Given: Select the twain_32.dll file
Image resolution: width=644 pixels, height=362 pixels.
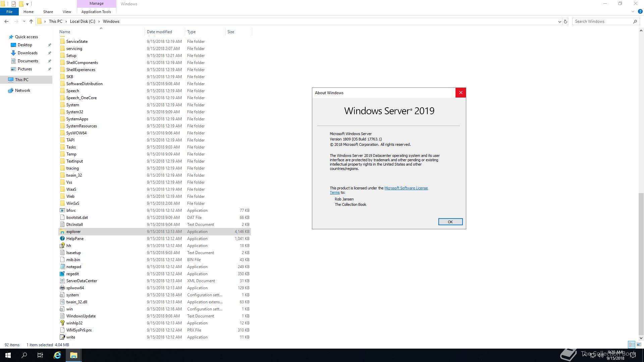Looking at the screenshot, I should pyautogui.click(x=155, y=302).
